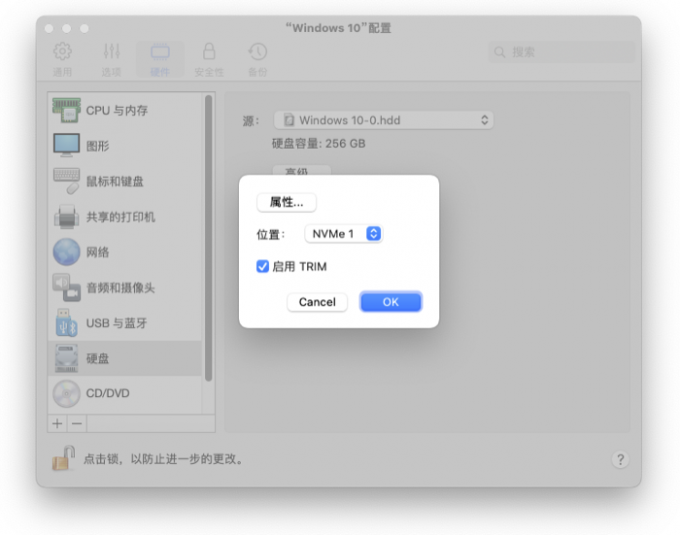Click the CD/DVD row label

(108, 393)
